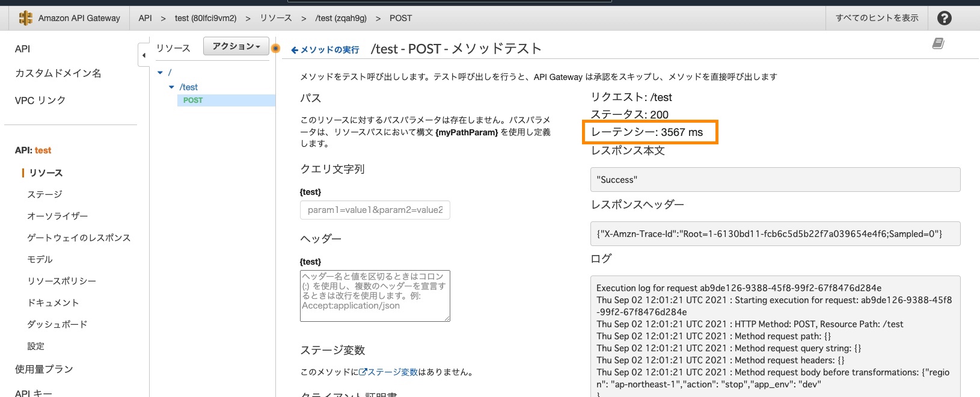
Task: Click the クエリ文字列 section heading
Action: click(x=332, y=169)
